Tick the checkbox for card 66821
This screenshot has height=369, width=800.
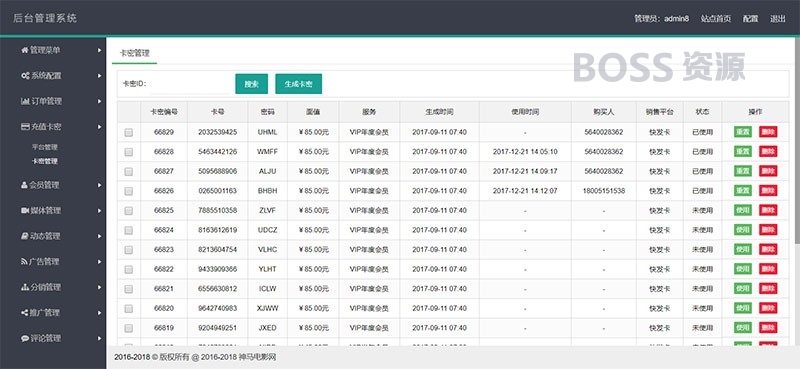[129, 289]
